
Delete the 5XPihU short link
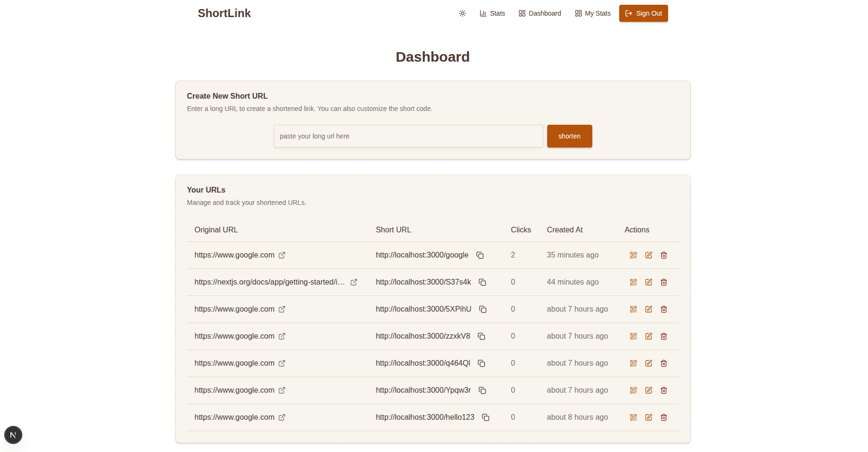663,309
